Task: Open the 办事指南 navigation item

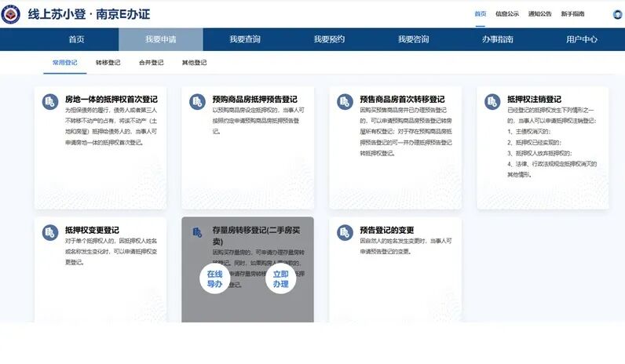Action: pos(498,39)
